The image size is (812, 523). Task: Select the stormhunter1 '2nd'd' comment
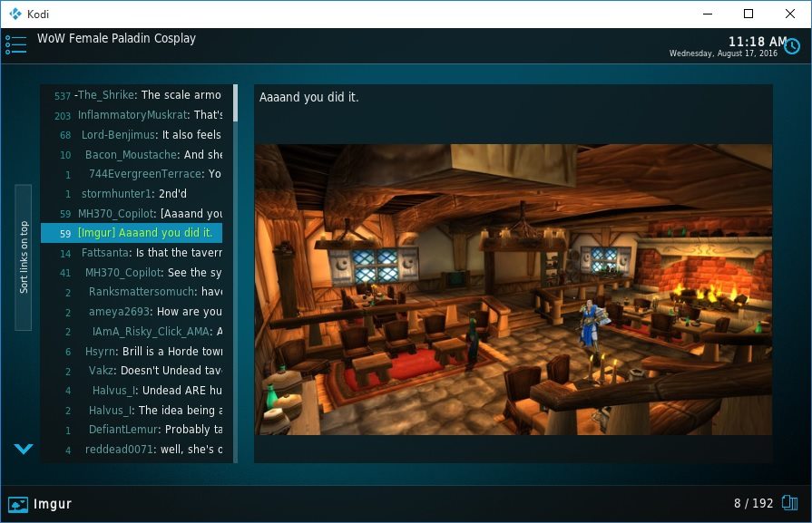pos(136,194)
